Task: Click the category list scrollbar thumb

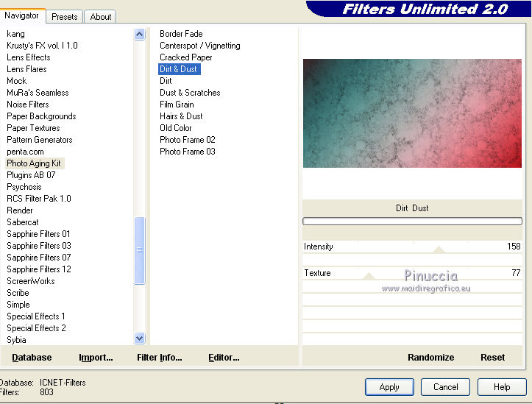Action: coord(140,250)
